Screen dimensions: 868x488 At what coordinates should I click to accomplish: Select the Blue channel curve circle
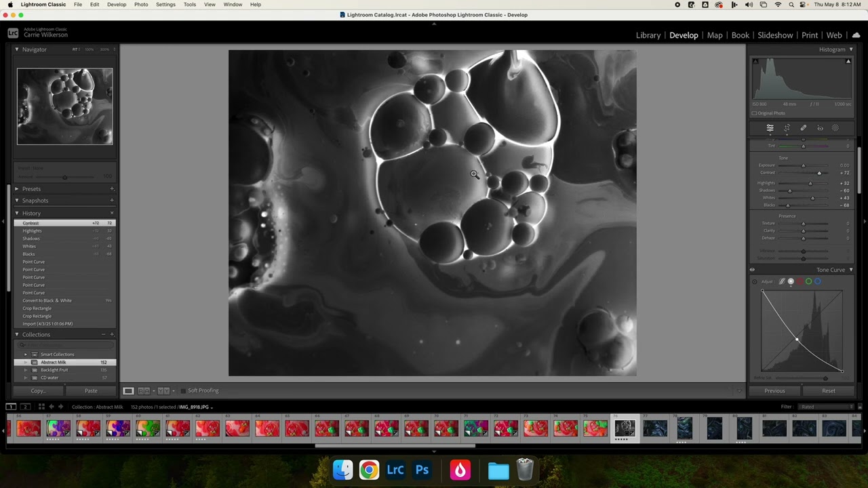pyautogui.click(x=817, y=281)
